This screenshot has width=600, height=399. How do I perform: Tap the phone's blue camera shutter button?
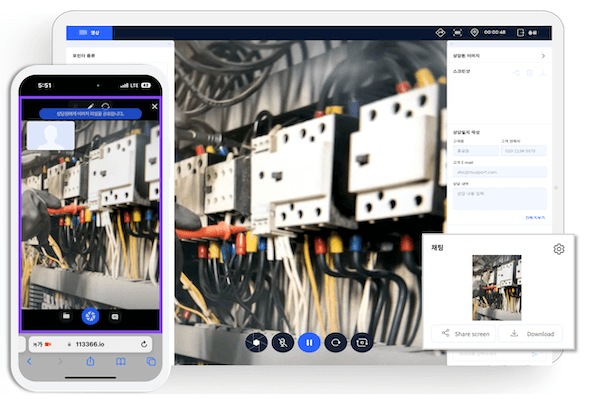point(91,316)
